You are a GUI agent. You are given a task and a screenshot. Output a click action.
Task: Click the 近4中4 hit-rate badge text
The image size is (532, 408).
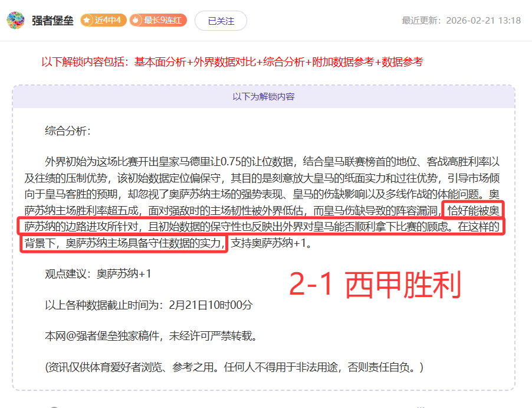pos(108,20)
